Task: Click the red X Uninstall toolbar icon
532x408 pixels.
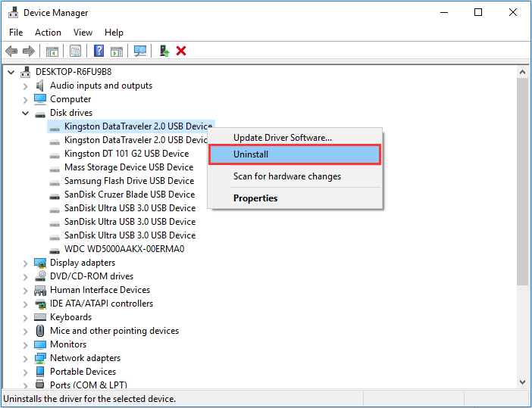Action: 181,51
